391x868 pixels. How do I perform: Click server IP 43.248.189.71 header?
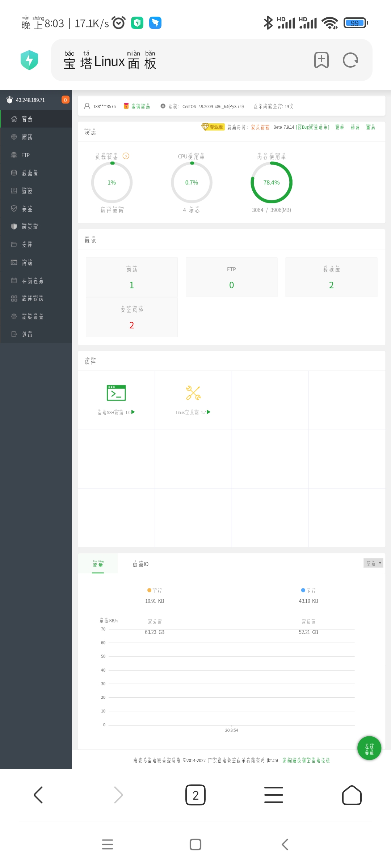[x=30, y=100]
